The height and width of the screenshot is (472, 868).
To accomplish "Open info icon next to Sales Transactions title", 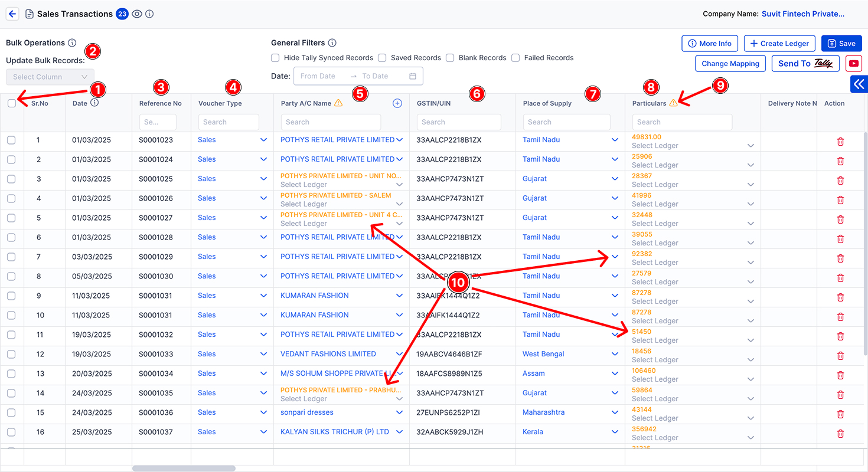I will point(149,14).
